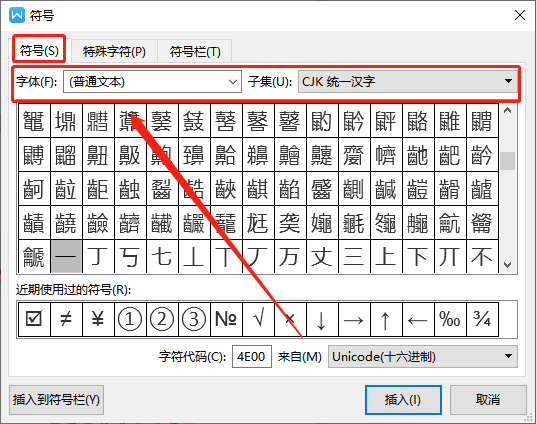Viewport: 537px width, 424px height.
Task: Choose the square root √ symbol
Action: coord(258,320)
